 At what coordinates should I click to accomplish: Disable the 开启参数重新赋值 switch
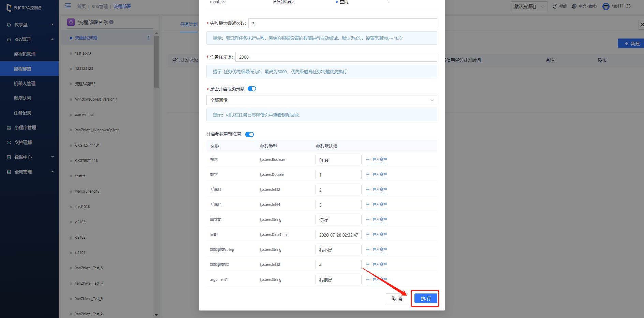tap(249, 134)
